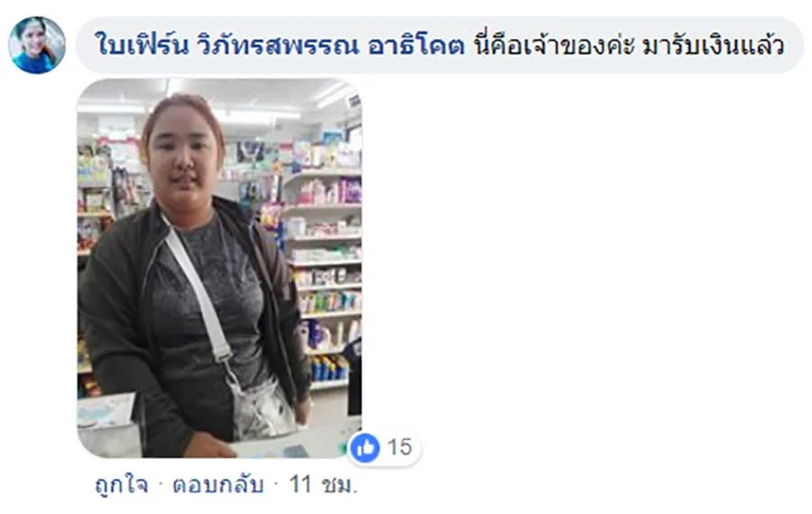
Task: Open the 11 ชม. comment timestamp
Action: (x=323, y=484)
